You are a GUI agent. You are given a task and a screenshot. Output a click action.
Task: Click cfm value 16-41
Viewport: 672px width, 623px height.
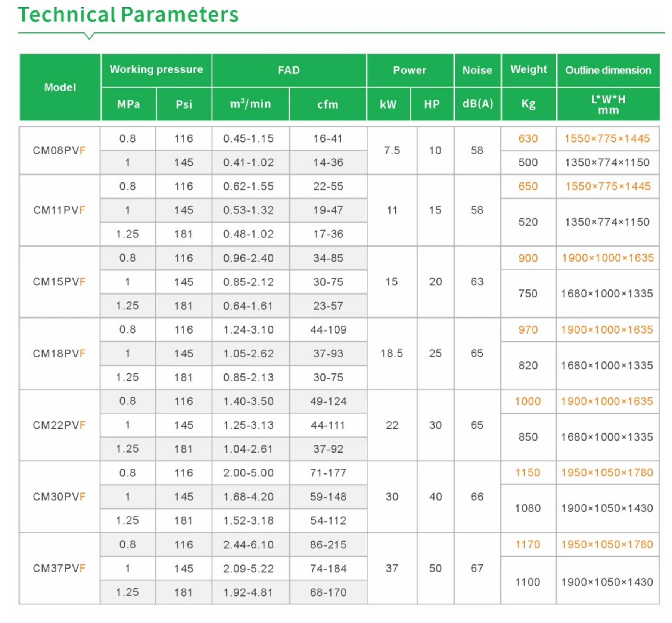328,139
